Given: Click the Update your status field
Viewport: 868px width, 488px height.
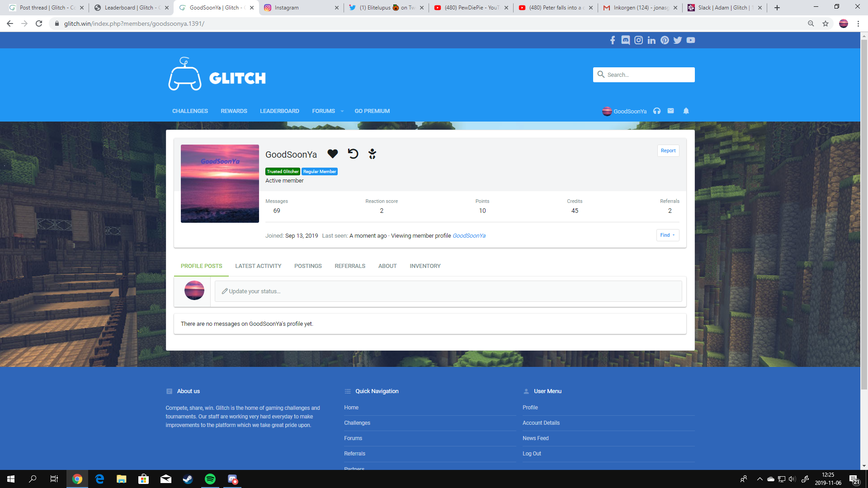Looking at the screenshot, I should click(x=448, y=291).
